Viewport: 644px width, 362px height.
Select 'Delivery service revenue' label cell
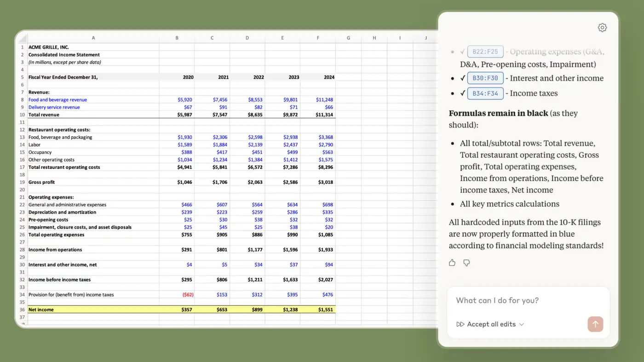pyautogui.click(x=93, y=107)
